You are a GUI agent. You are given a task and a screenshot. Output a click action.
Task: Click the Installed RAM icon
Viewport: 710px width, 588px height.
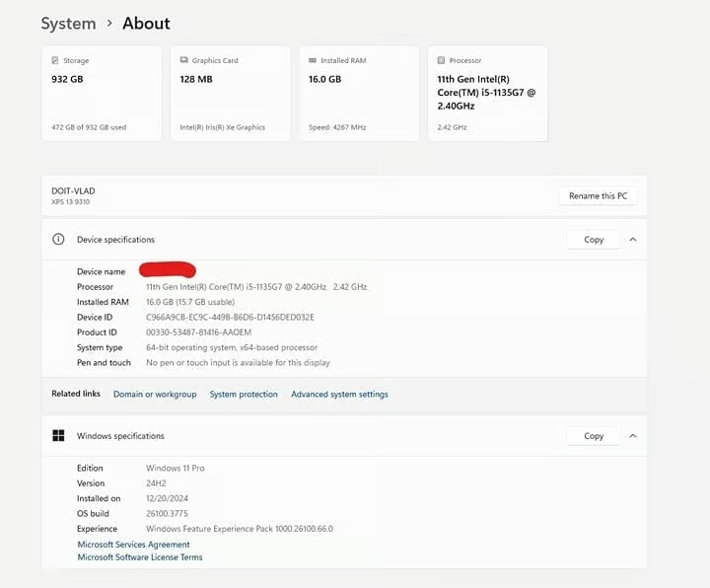(313, 61)
